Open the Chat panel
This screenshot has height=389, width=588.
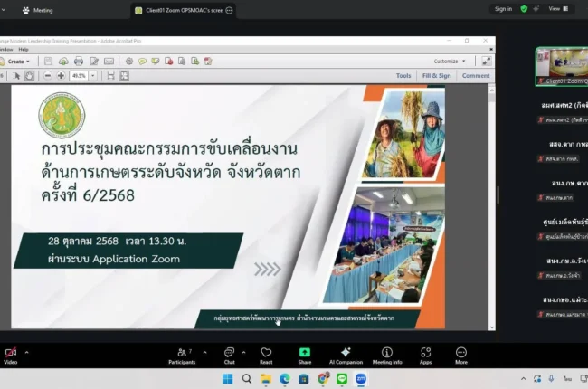pyautogui.click(x=230, y=354)
